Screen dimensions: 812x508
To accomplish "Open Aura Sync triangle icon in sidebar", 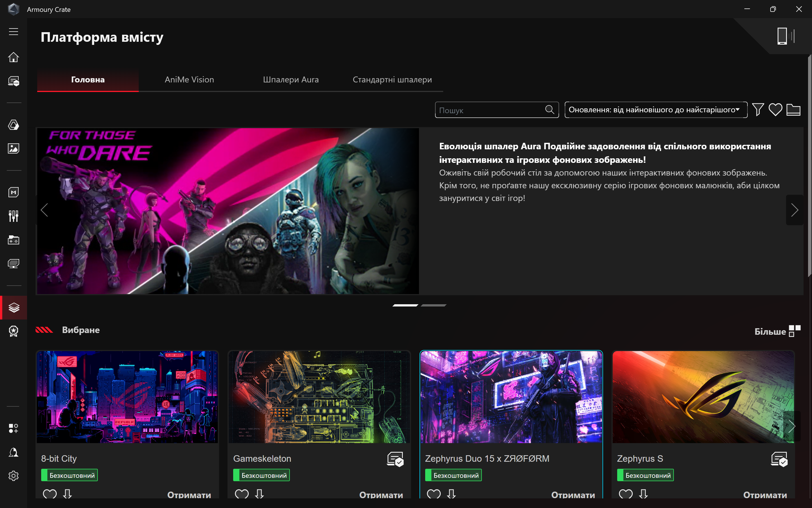I will 14,125.
